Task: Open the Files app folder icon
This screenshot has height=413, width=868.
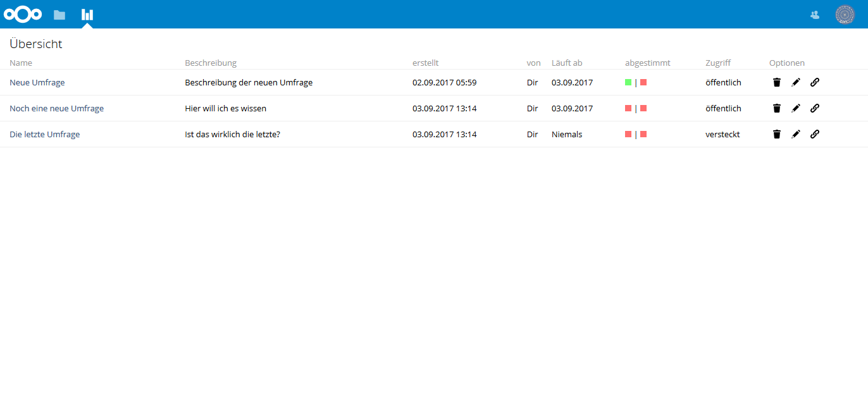Action: click(x=59, y=15)
